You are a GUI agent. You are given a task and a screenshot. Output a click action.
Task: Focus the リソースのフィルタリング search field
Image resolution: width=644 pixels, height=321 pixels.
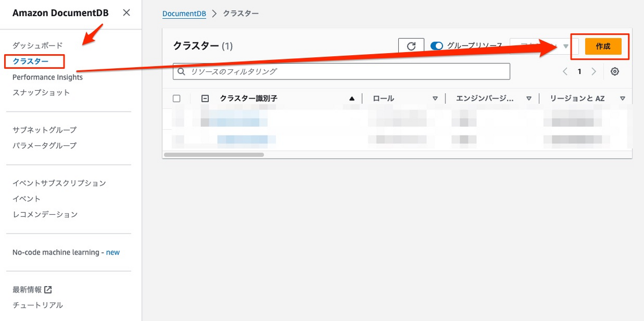pos(341,71)
